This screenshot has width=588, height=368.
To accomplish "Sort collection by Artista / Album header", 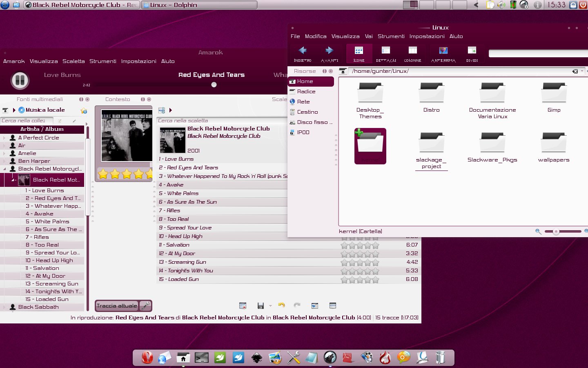I will tap(42, 129).
